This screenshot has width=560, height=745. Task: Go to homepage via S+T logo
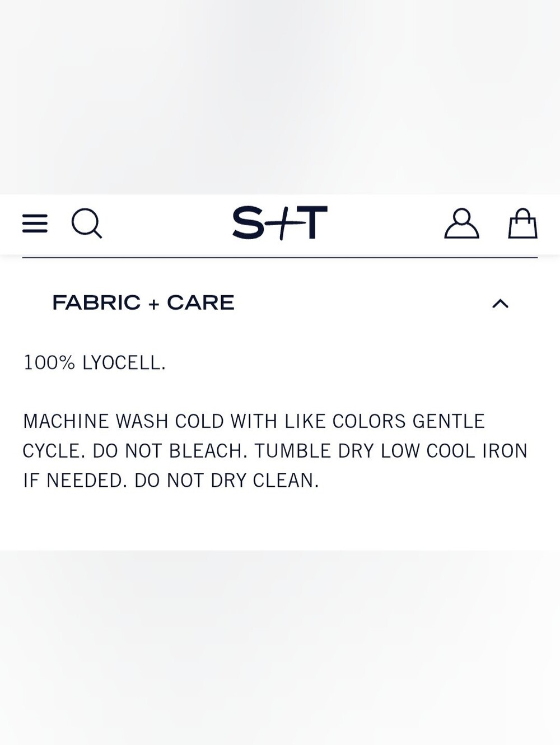point(279,223)
